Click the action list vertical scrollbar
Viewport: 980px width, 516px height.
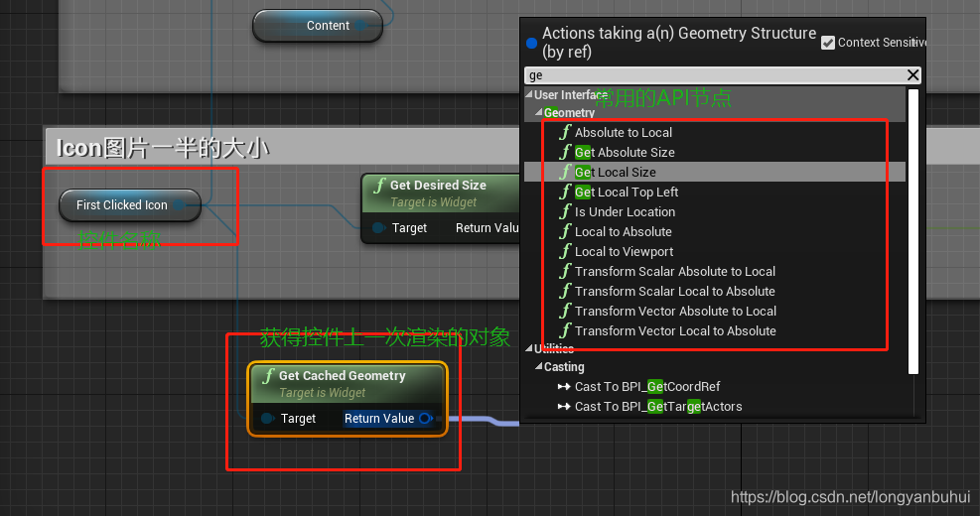913,231
